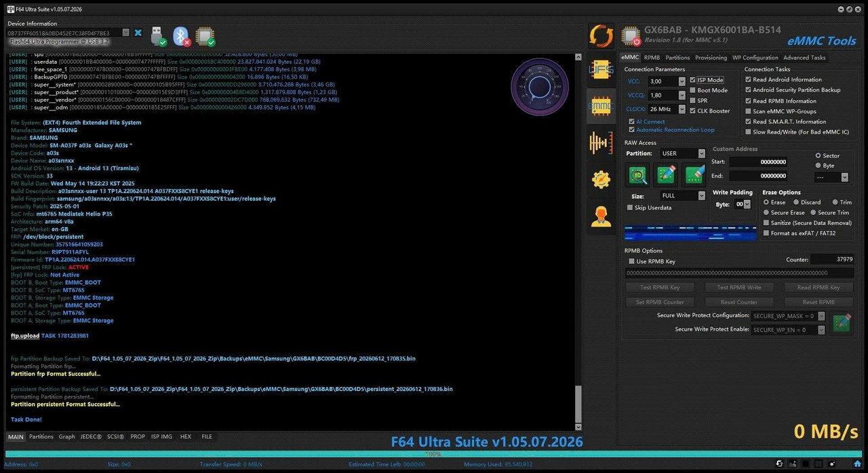
Task: Open the eMMC tools sidebar icon
Action: (x=601, y=106)
